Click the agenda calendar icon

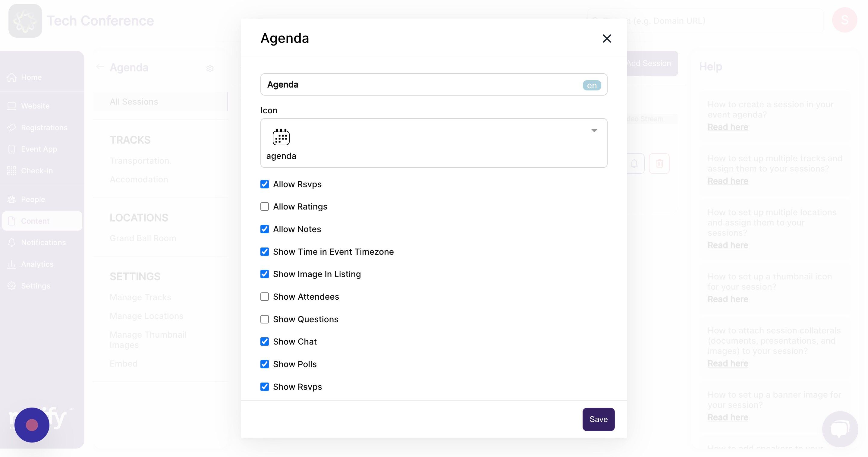(281, 137)
